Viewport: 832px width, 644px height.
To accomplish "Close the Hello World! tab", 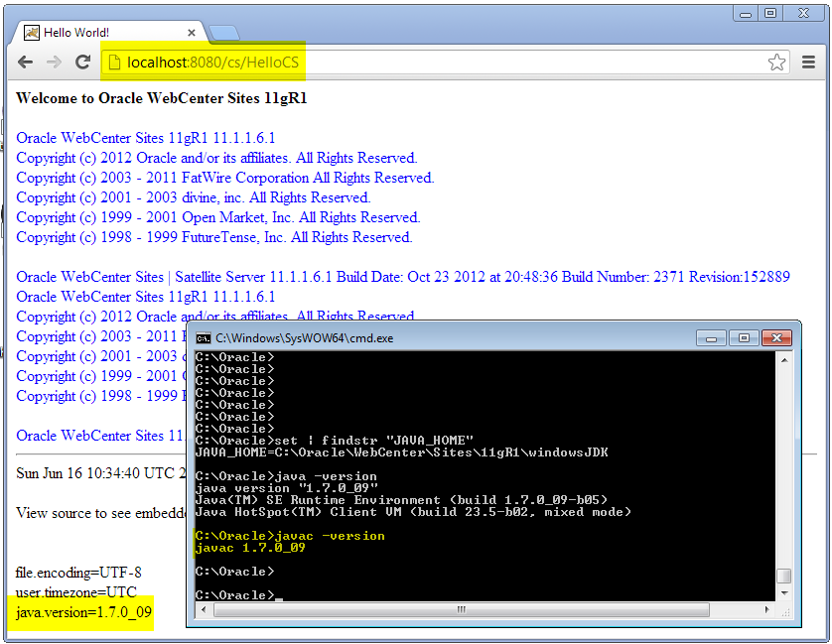I will (x=192, y=33).
